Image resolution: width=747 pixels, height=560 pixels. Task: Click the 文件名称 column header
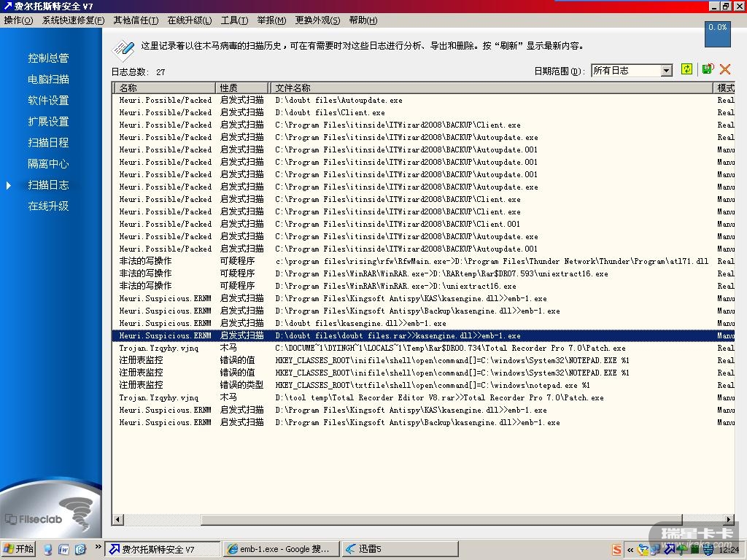pos(491,87)
